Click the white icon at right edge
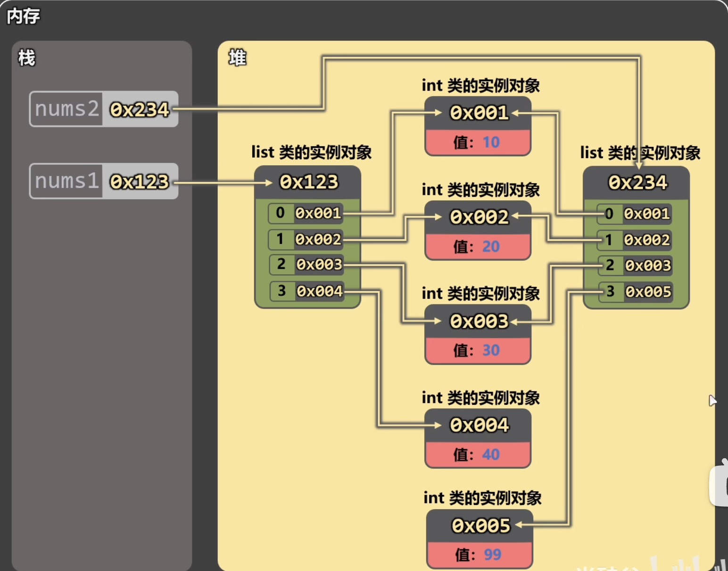Screen dimensions: 728x571 tap(720, 485)
